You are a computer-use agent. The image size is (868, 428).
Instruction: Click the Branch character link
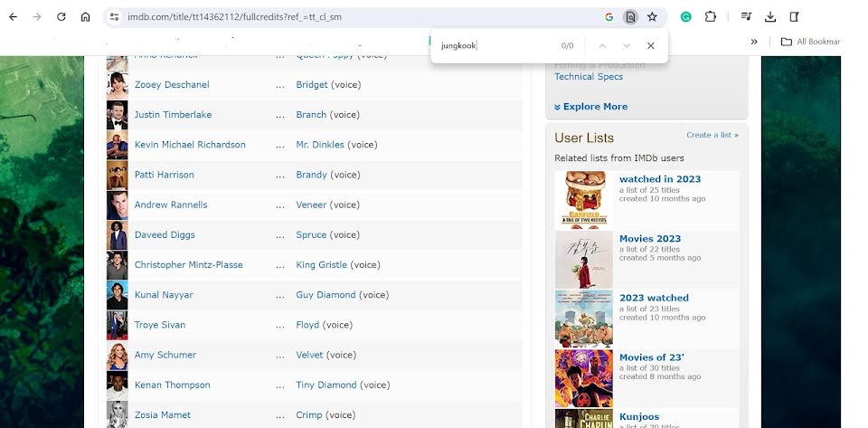click(x=311, y=115)
